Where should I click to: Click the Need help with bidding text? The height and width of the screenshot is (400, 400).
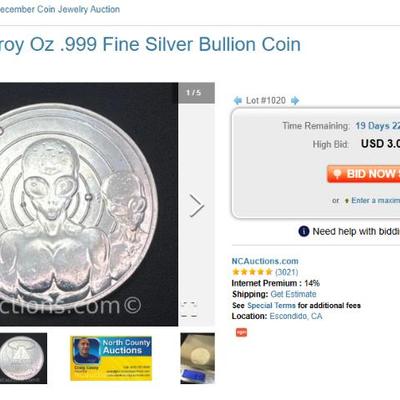coord(356,231)
